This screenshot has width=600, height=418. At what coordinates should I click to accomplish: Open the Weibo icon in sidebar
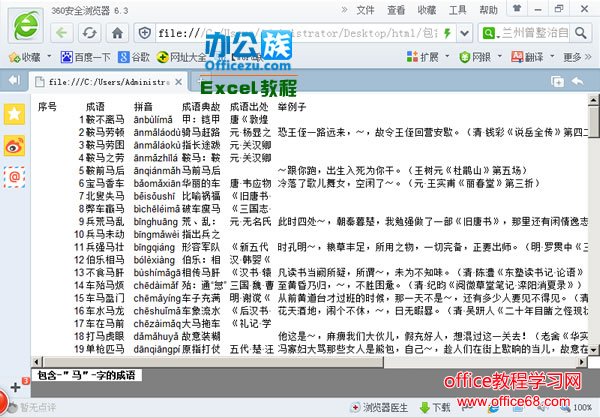coord(15,145)
